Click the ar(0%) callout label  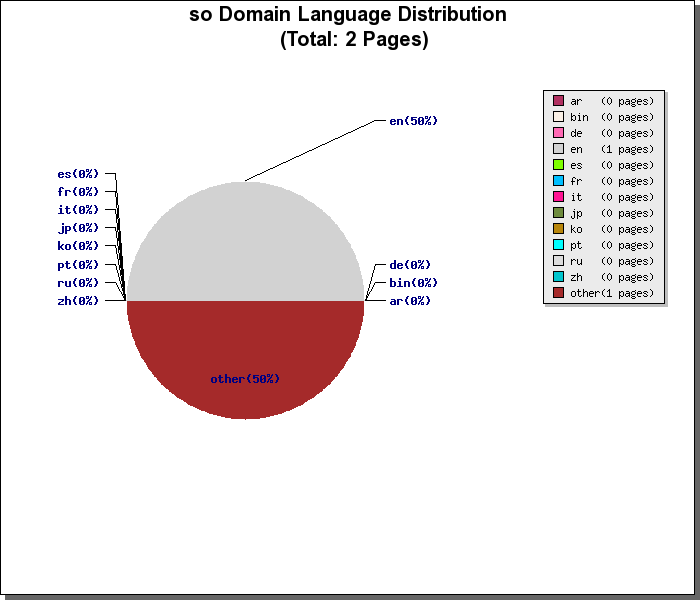(410, 301)
